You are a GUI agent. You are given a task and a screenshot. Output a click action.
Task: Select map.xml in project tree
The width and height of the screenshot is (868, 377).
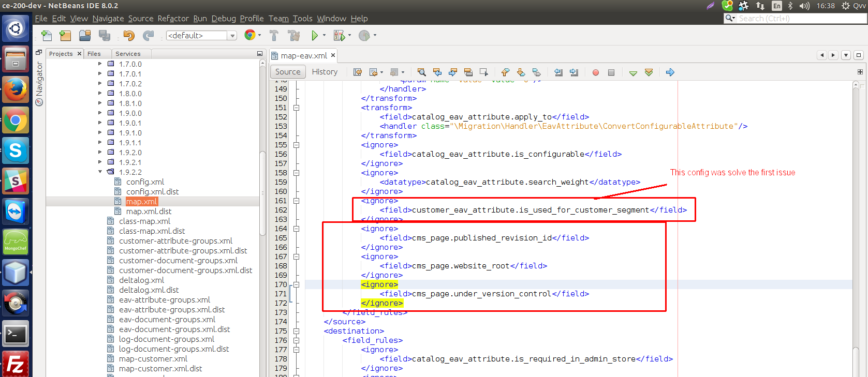tap(141, 202)
